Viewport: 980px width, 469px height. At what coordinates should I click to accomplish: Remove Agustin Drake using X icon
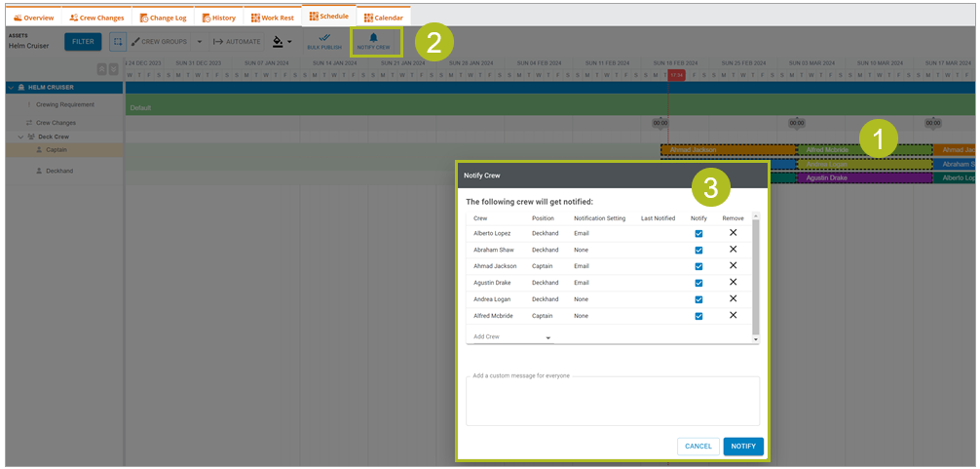[x=734, y=282]
